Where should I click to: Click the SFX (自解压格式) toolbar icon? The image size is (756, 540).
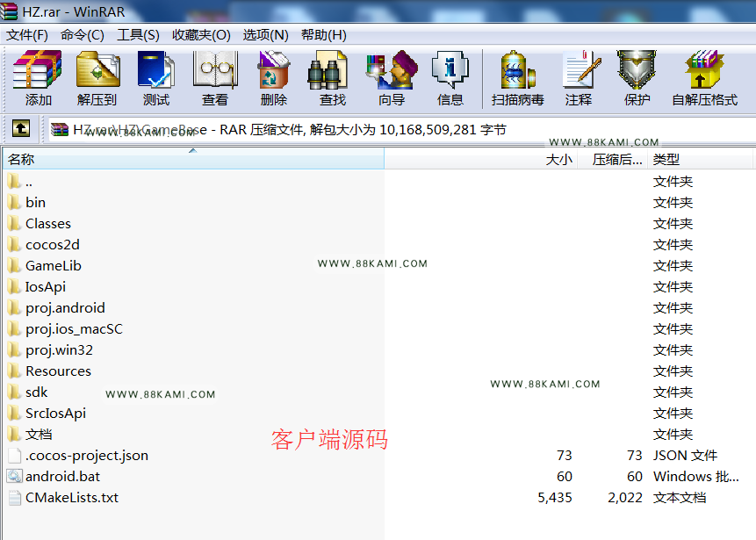[704, 70]
